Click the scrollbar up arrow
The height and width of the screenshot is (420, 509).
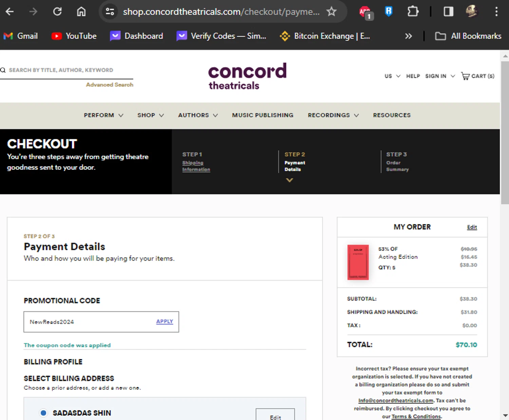coord(505,56)
